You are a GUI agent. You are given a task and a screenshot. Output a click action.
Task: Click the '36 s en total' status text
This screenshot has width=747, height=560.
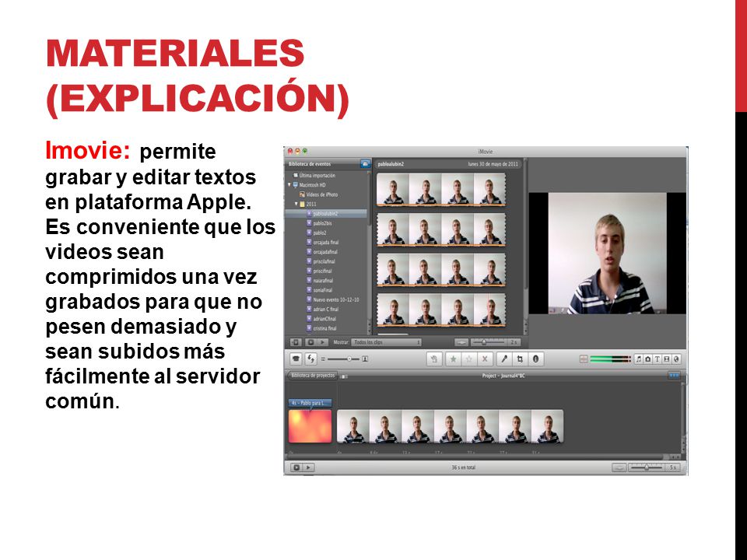tap(464, 467)
